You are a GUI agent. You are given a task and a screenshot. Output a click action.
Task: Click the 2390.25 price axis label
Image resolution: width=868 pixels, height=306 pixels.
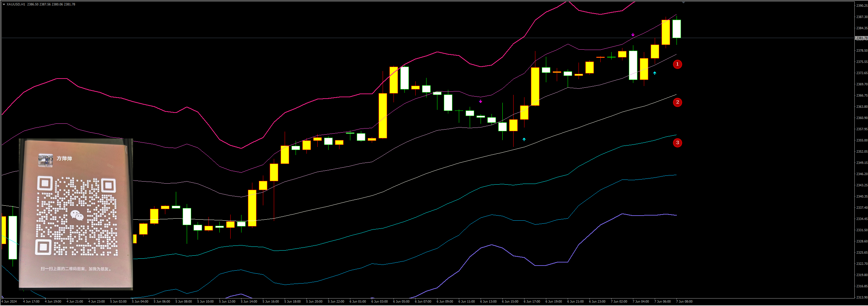862,6
